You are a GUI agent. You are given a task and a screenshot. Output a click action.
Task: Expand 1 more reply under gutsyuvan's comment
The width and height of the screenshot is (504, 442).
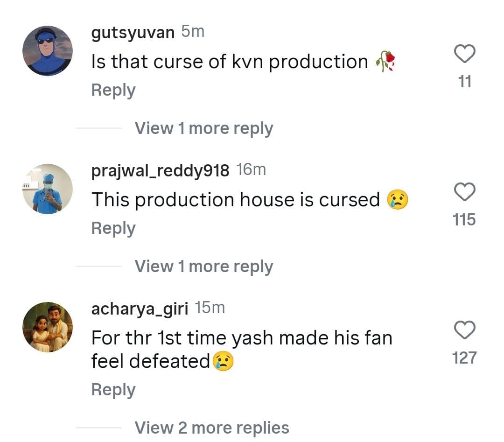point(204,128)
